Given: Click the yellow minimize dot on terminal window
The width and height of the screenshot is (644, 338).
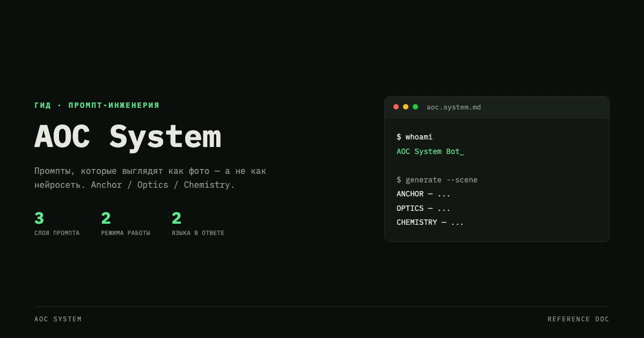Looking at the screenshot, I should (x=406, y=107).
